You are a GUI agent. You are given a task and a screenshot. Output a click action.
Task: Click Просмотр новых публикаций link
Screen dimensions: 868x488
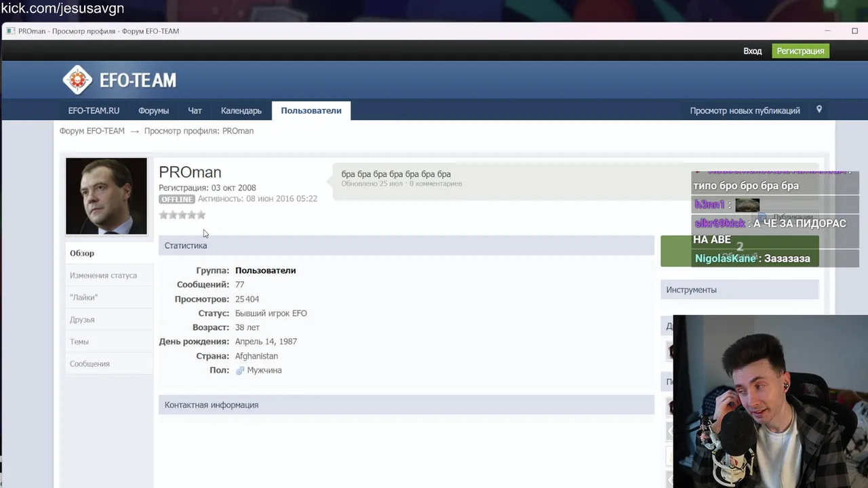745,110
